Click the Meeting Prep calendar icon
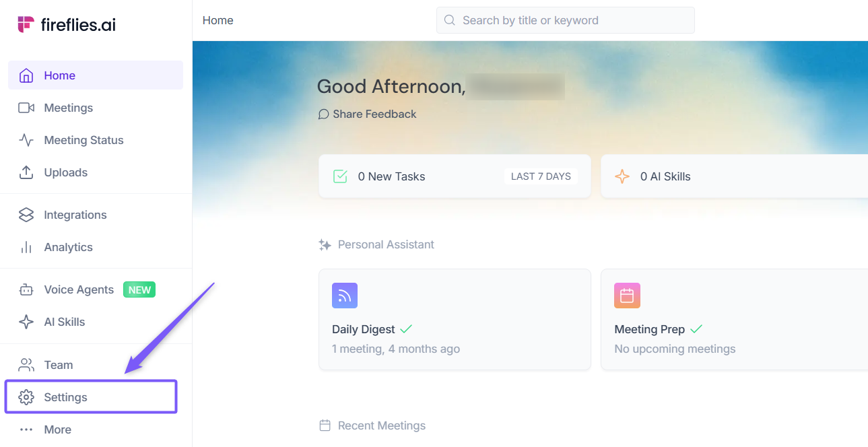The width and height of the screenshot is (868, 447). coord(627,296)
